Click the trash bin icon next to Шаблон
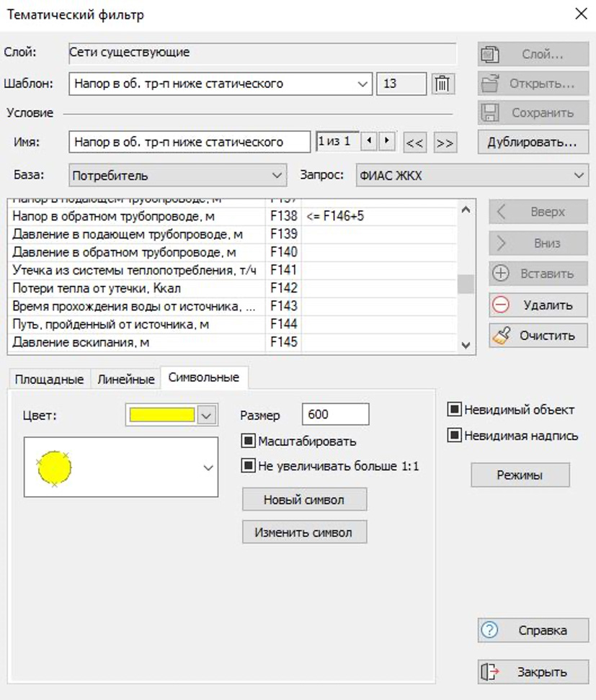Screen dimensions: 596x700 coord(442,84)
